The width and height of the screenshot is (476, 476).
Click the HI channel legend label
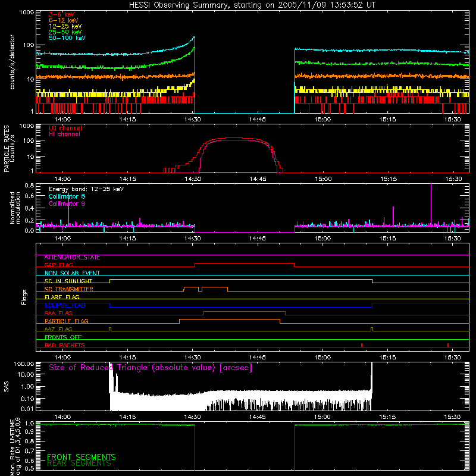pyautogui.click(x=64, y=134)
